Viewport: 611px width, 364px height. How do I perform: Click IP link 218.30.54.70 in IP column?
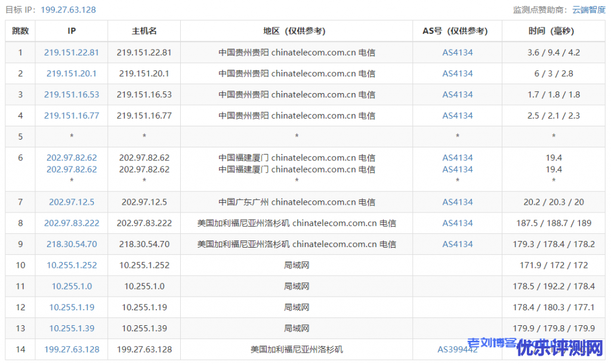click(x=72, y=244)
